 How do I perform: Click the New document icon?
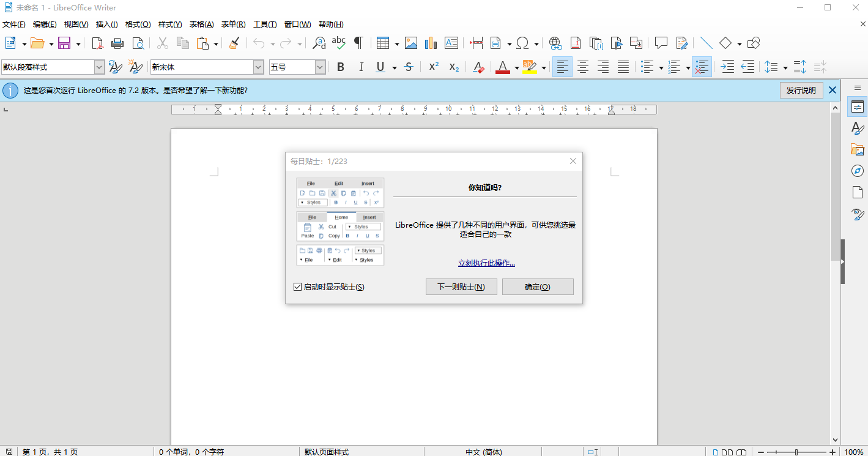[x=10, y=43]
